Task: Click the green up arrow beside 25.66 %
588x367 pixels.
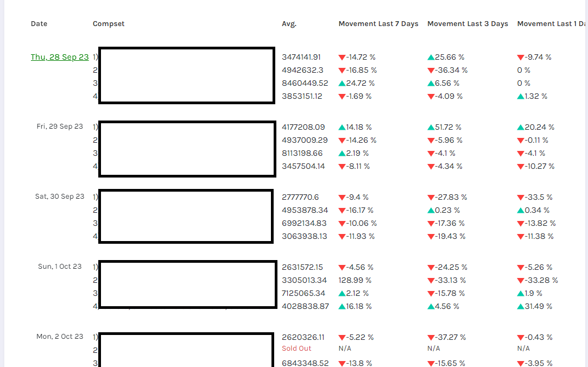Action: [431, 58]
